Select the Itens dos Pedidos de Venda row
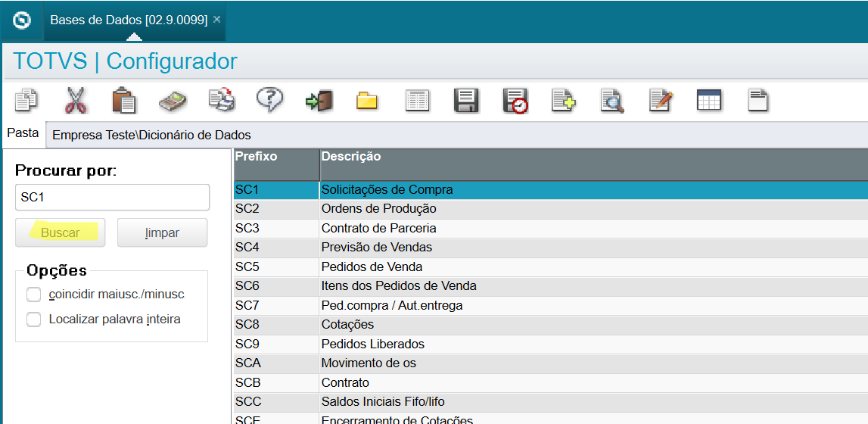Viewport: 868px width, 424px height. (x=551, y=286)
